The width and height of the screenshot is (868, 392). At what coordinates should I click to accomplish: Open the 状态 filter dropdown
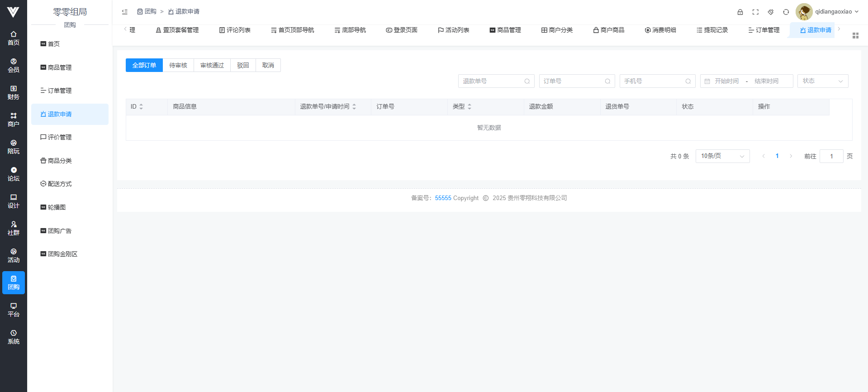coord(822,81)
